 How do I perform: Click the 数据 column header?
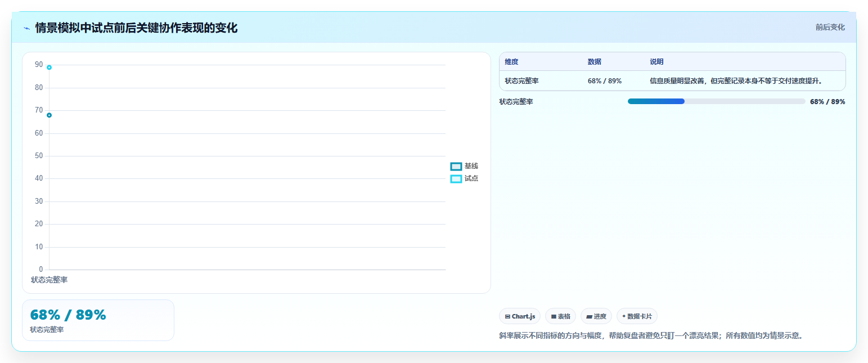(595, 62)
